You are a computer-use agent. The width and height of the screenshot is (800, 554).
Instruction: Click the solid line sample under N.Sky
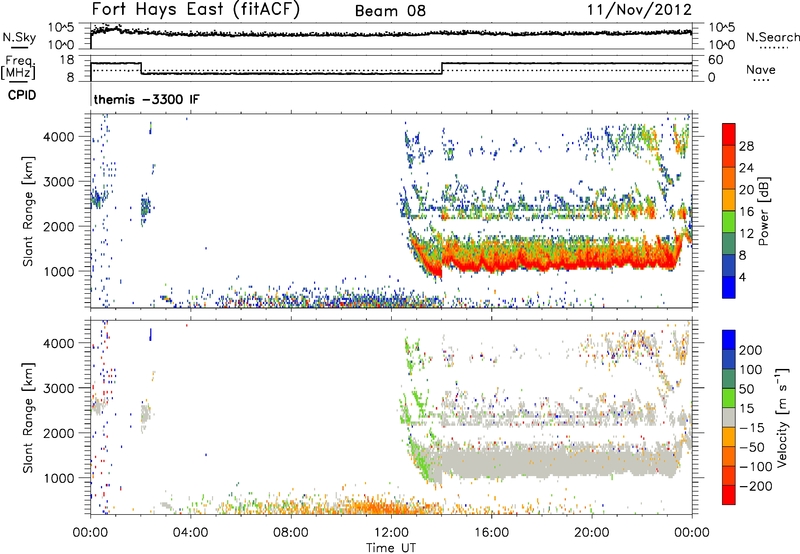pyautogui.click(x=18, y=47)
